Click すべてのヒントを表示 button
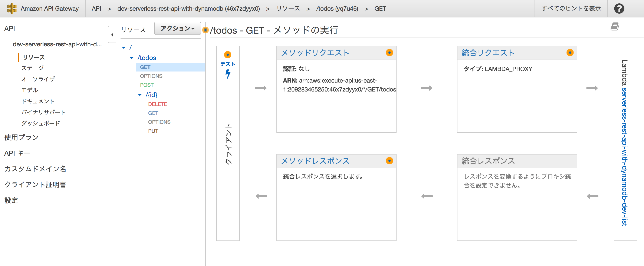This screenshot has width=644, height=266. [x=571, y=9]
